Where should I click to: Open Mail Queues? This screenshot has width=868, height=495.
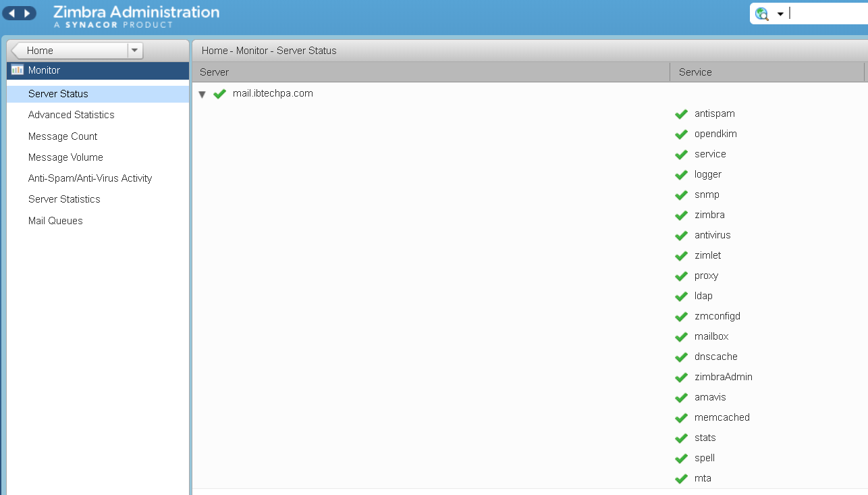tap(55, 221)
